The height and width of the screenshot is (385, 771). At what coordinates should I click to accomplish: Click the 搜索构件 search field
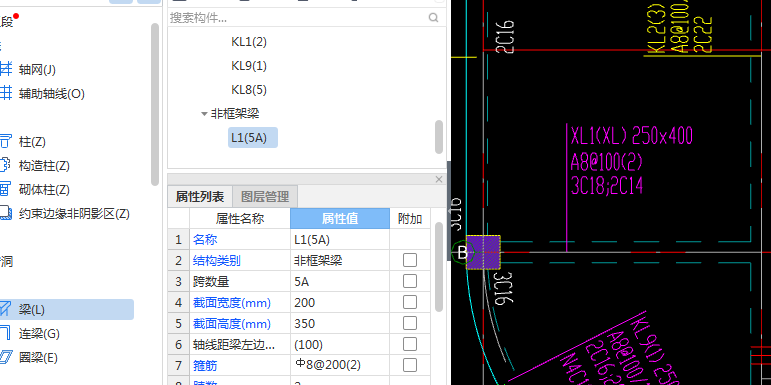click(x=297, y=18)
